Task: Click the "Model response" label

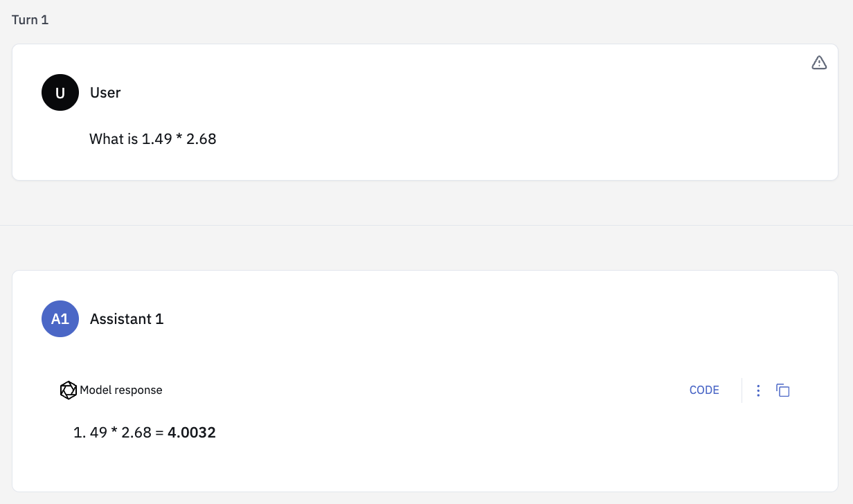Action: 121,390
